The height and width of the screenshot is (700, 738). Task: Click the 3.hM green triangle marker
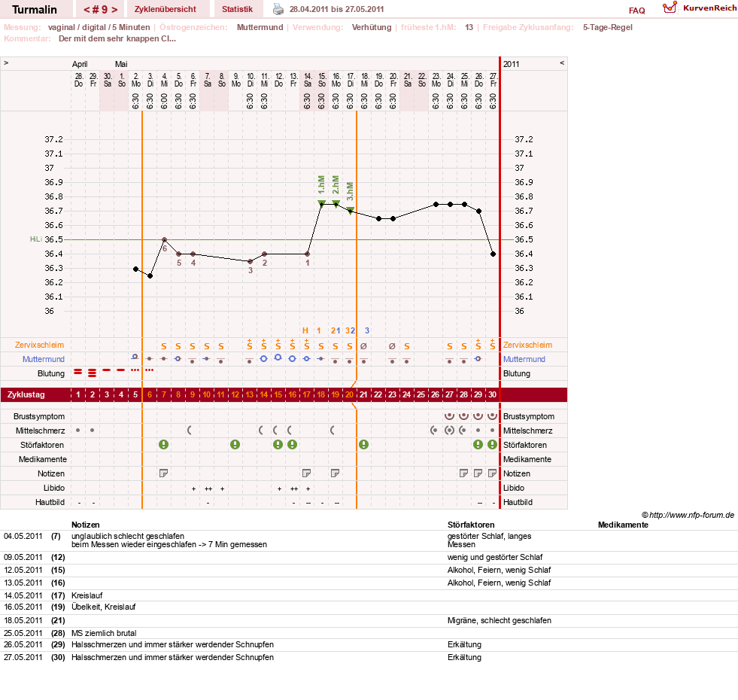click(350, 210)
